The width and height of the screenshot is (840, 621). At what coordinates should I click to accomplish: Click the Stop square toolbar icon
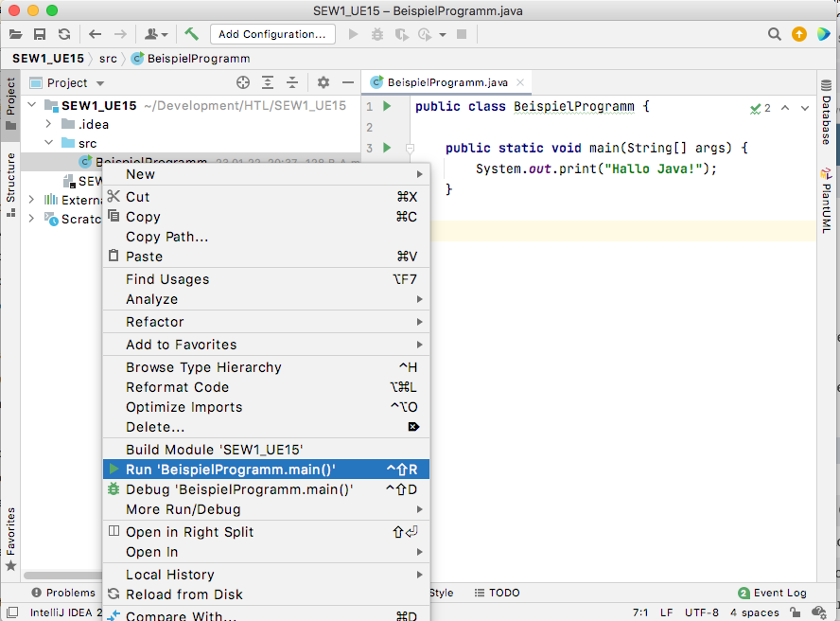coord(462,34)
